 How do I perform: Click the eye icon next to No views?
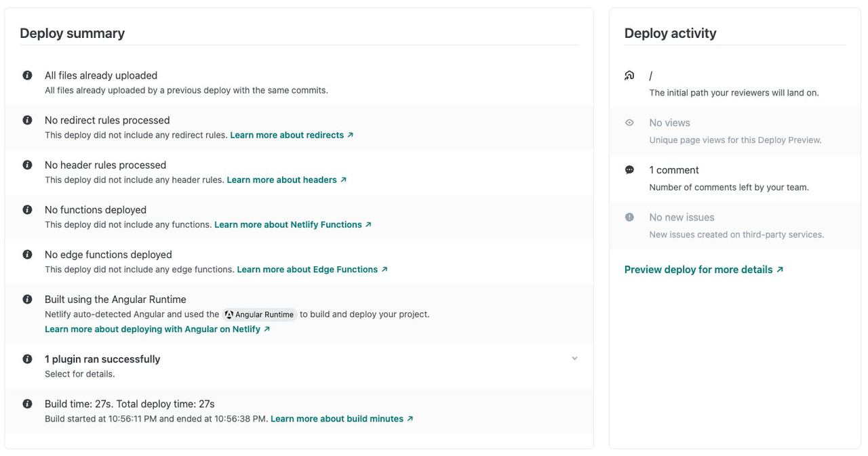pos(629,123)
